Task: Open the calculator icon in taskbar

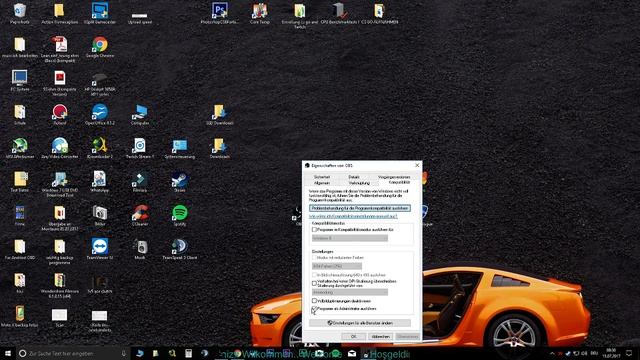Action: [x=188, y=353]
